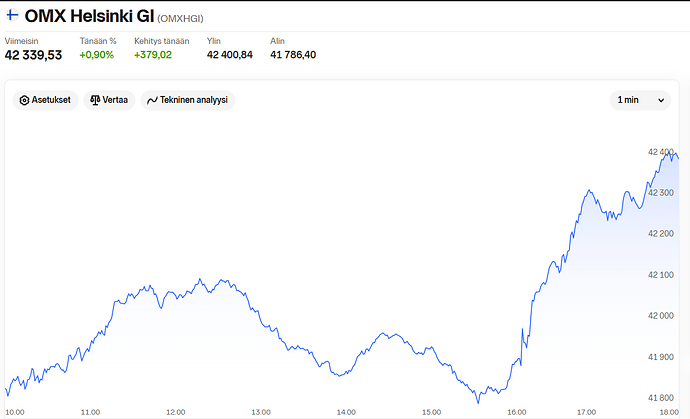Click the 14.00 time axis label
Screen dimensions: 690x419
(346, 412)
